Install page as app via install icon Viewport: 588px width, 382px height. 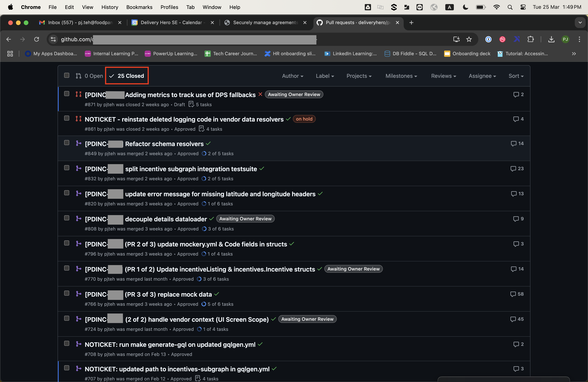point(456,39)
